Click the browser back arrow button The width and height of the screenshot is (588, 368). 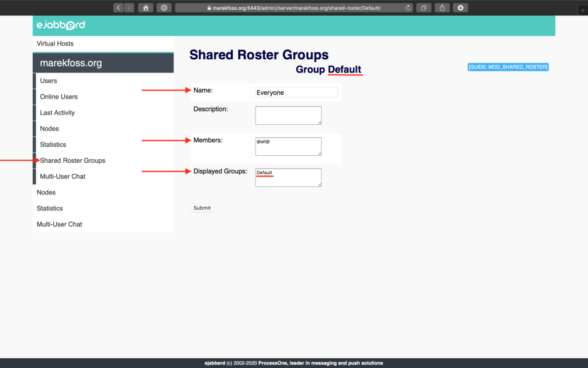tap(119, 8)
